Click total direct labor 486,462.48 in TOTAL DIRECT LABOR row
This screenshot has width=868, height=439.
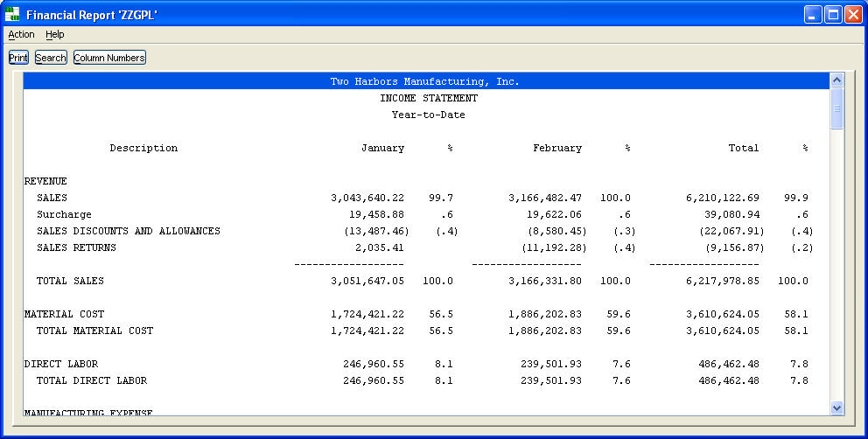pos(729,380)
